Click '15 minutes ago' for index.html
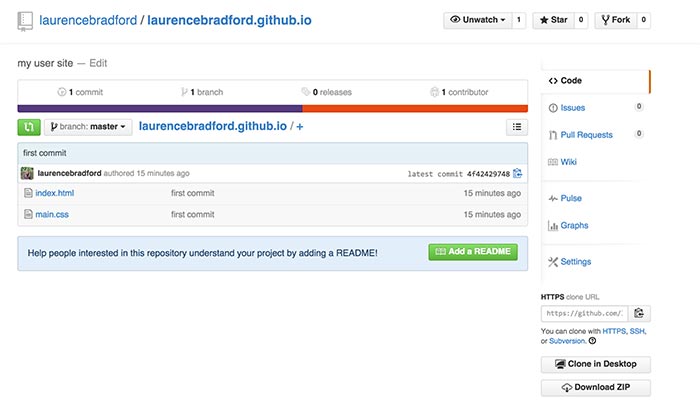Screen dimensions: 700x412 (492, 193)
